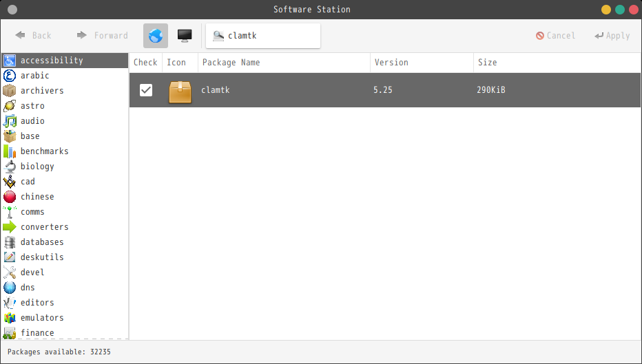Click the Cancel button
Image resolution: width=642 pixels, height=364 pixels.
coord(556,36)
